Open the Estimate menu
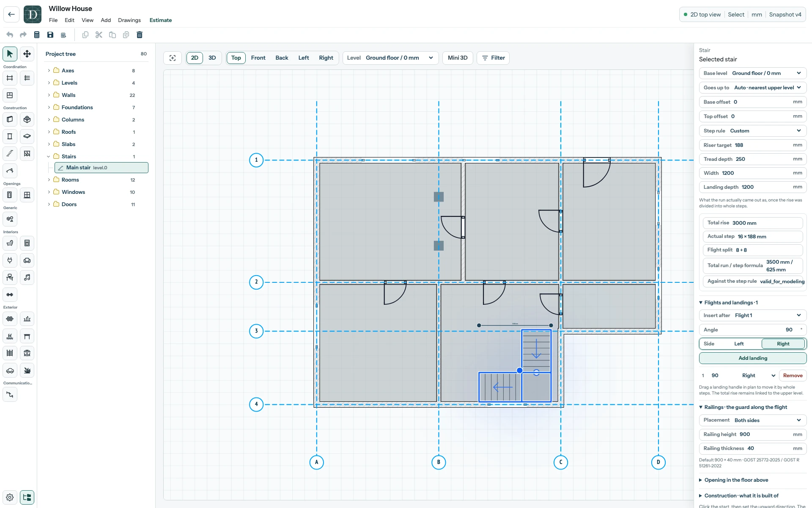812x508 pixels. (x=161, y=20)
